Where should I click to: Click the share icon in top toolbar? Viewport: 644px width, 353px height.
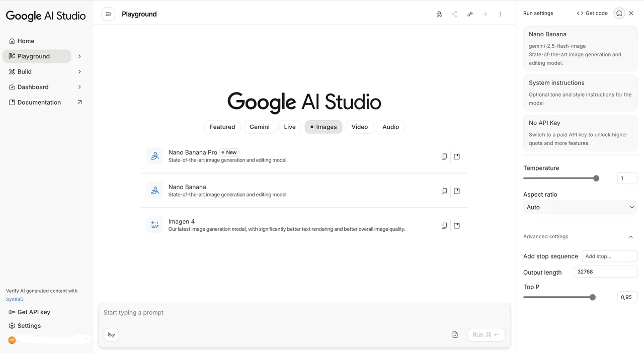454,14
